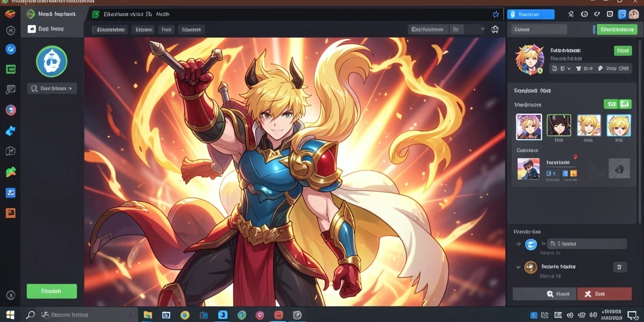Screen dimensions: 644x322
Task: Click the small square button on the gold-icon row
Action: (619, 267)
